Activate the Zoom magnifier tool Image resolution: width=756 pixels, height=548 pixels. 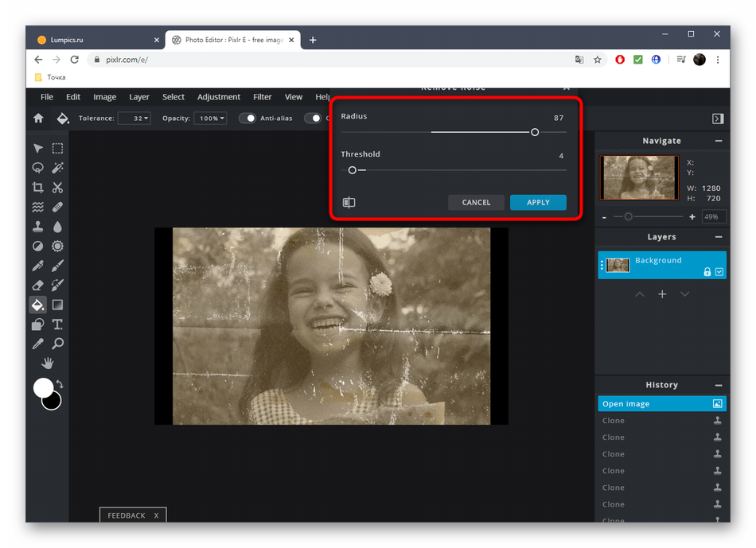pyautogui.click(x=57, y=344)
